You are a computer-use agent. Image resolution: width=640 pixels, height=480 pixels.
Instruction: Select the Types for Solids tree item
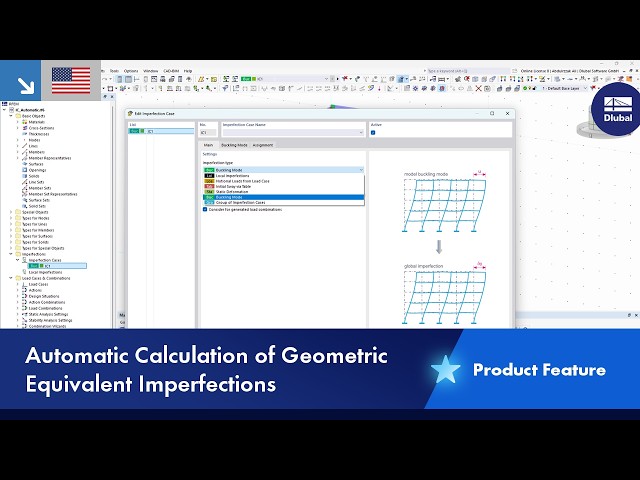coord(35,242)
